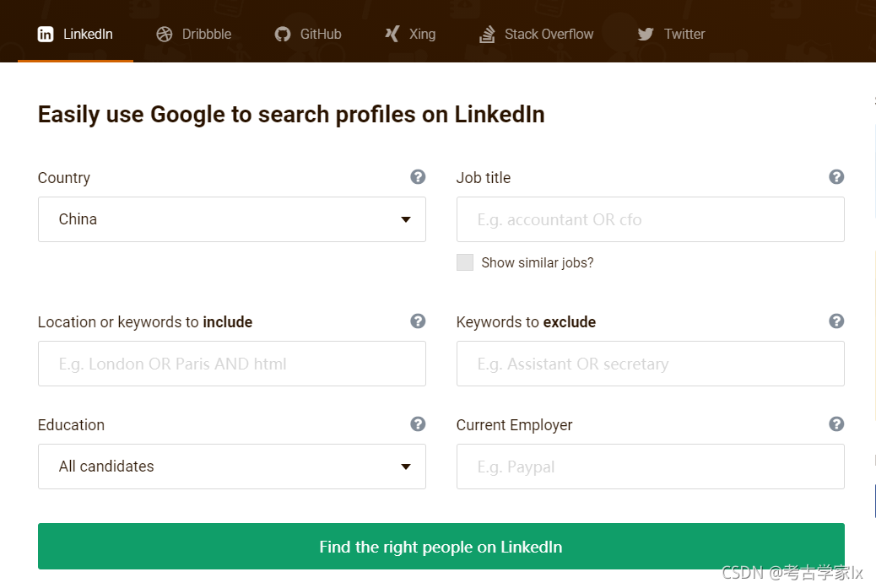Click the Stack Overflow stack icon

(x=487, y=34)
